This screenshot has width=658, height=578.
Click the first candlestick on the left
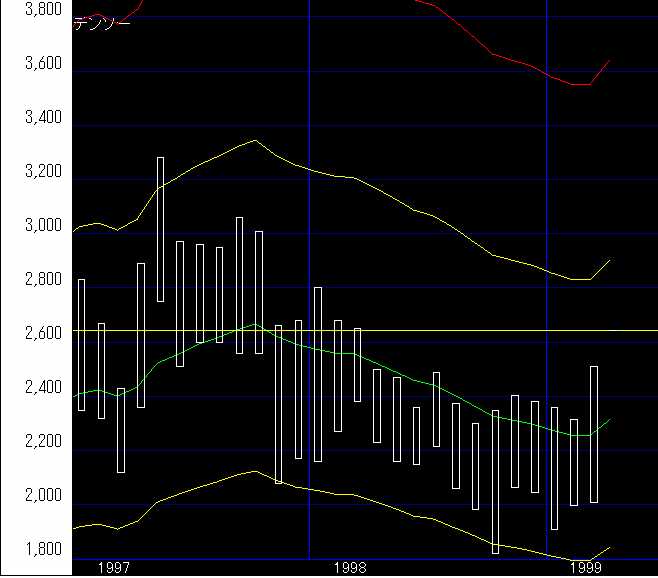click(x=81, y=345)
